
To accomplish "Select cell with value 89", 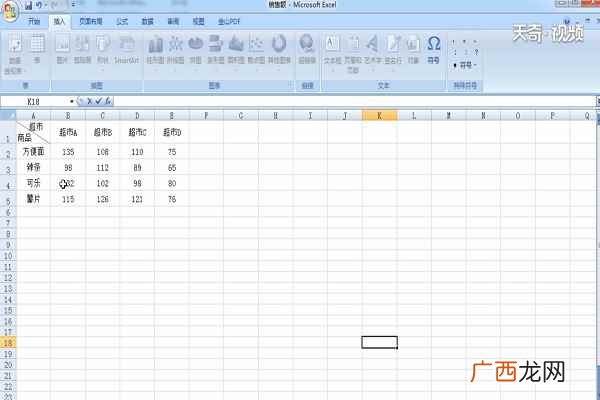I will pos(137,168).
